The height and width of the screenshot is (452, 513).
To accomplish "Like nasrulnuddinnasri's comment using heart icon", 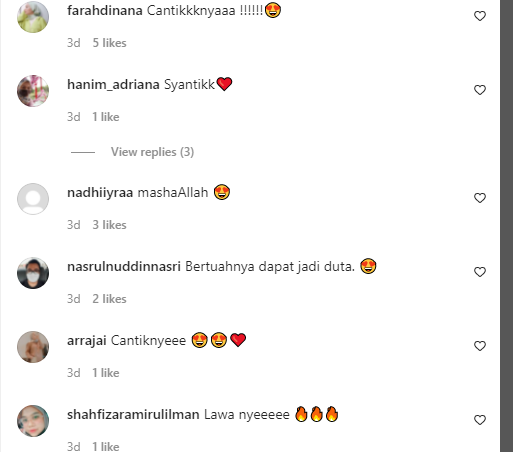I will [480, 272].
